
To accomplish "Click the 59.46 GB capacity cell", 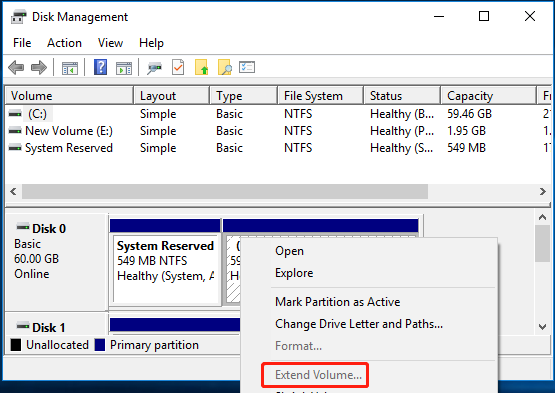I will point(469,114).
